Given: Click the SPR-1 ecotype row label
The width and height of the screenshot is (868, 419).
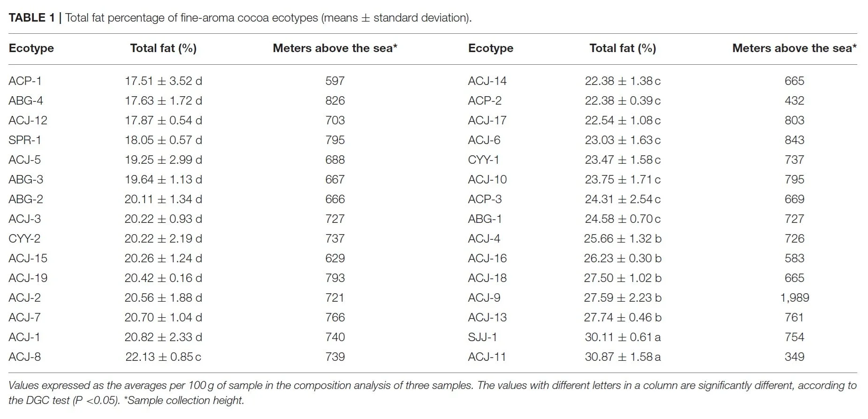Looking at the screenshot, I should coord(25,140).
